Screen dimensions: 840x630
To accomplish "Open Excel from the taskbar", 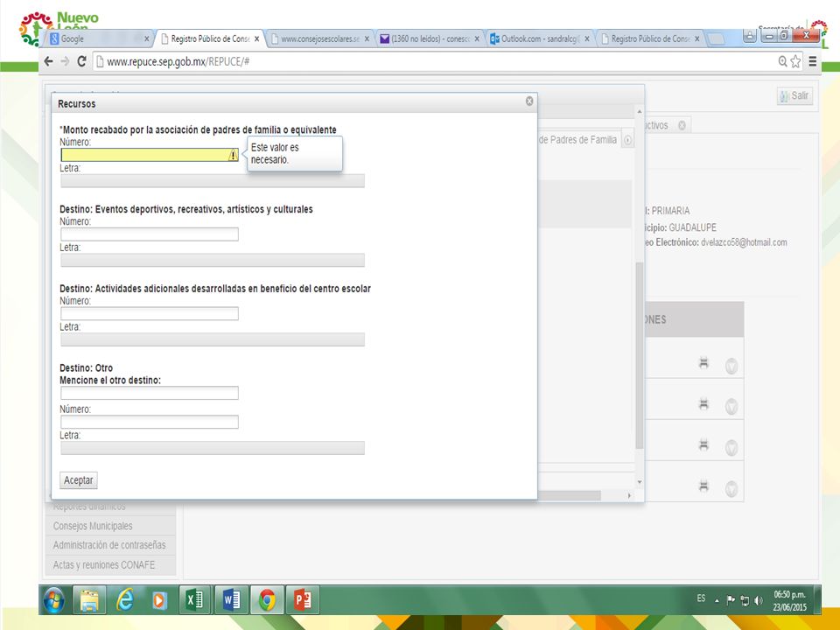I will (194, 600).
